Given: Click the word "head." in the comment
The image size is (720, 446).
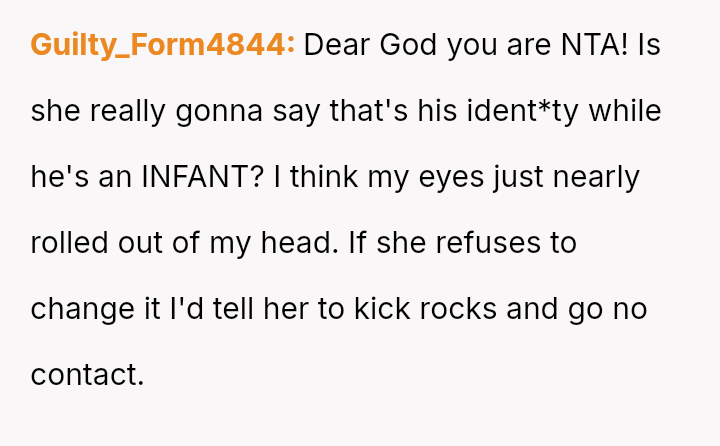Looking at the screenshot, I should coord(298,243).
